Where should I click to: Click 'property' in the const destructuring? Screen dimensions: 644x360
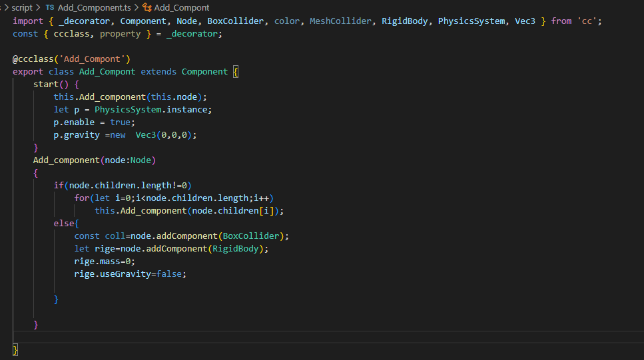[121, 34]
